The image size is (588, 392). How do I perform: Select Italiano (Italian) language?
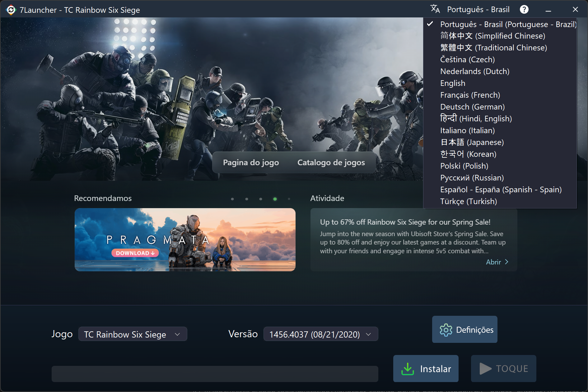pos(500,131)
